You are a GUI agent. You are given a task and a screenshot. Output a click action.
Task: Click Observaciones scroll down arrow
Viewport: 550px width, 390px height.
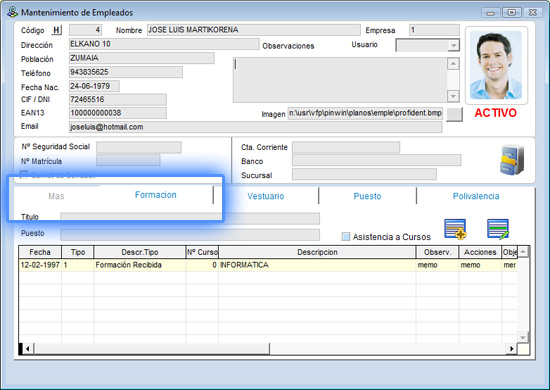coord(453,96)
